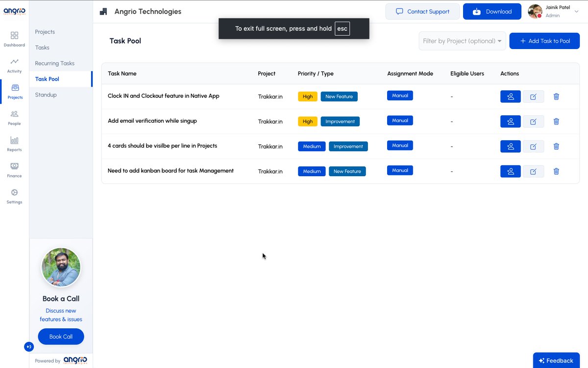Click the Task Name column header
The image size is (588, 368).
click(x=122, y=74)
